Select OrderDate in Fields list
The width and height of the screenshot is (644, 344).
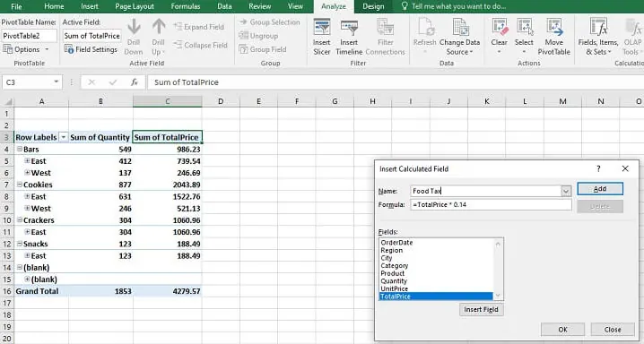(x=396, y=242)
